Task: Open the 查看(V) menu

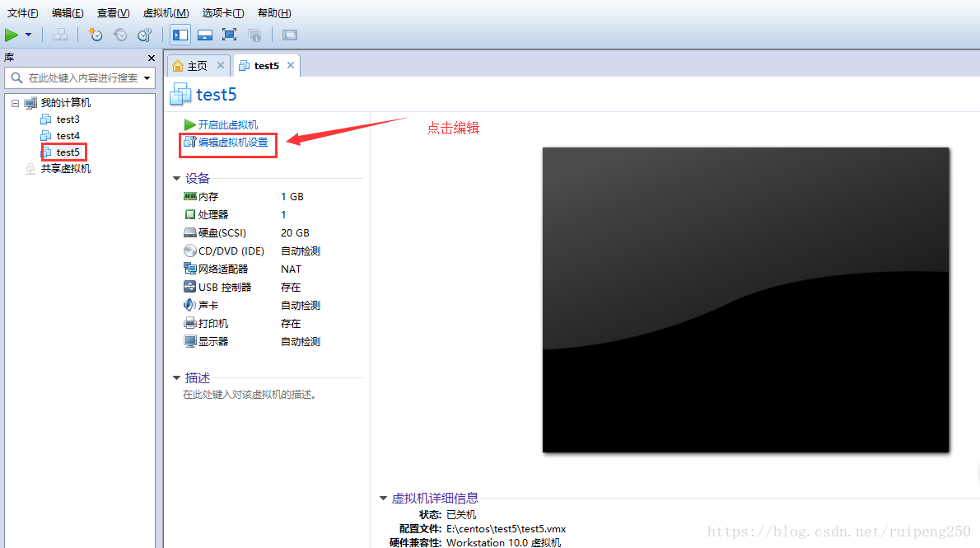Action: click(113, 13)
